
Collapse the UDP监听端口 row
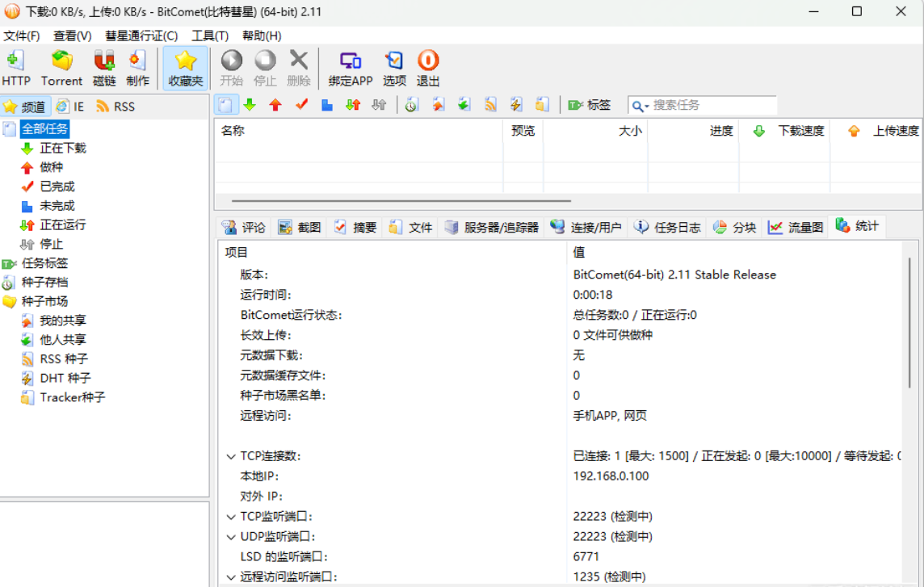(231, 537)
